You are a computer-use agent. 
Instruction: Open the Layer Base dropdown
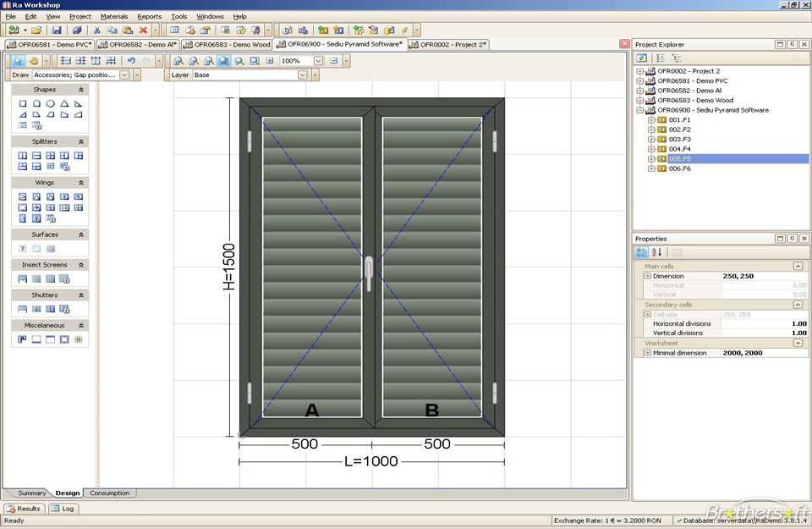[302, 75]
